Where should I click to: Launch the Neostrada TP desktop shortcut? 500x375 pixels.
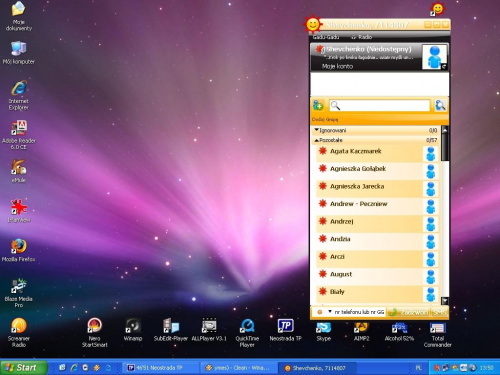[285, 329]
